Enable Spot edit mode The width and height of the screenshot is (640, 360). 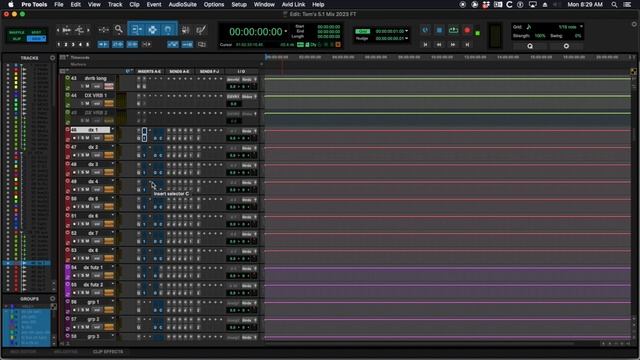36,32
